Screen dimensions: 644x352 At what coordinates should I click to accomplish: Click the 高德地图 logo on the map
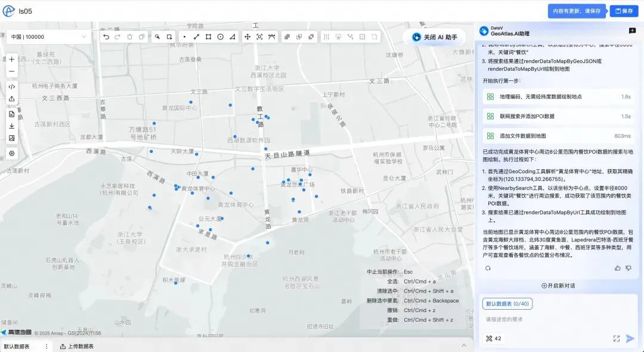(x=17, y=333)
